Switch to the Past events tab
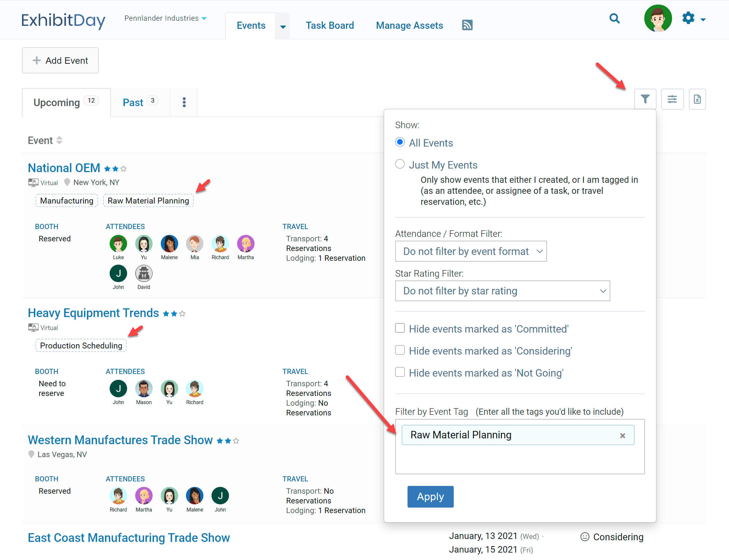 tap(133, 102)
